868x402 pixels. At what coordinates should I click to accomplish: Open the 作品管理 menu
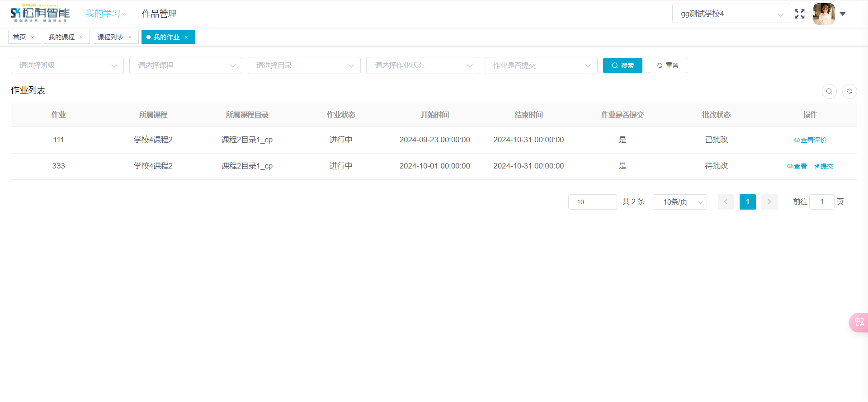point(159,14)
